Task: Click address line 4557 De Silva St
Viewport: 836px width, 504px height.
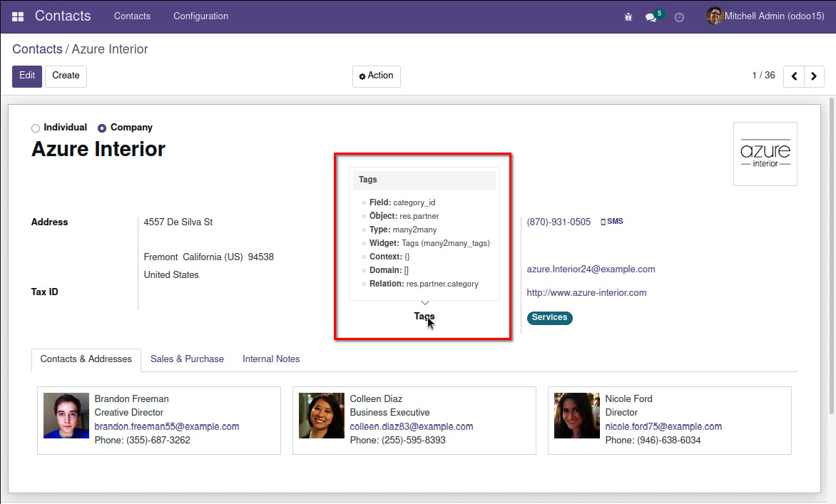Action: point(178,222)
